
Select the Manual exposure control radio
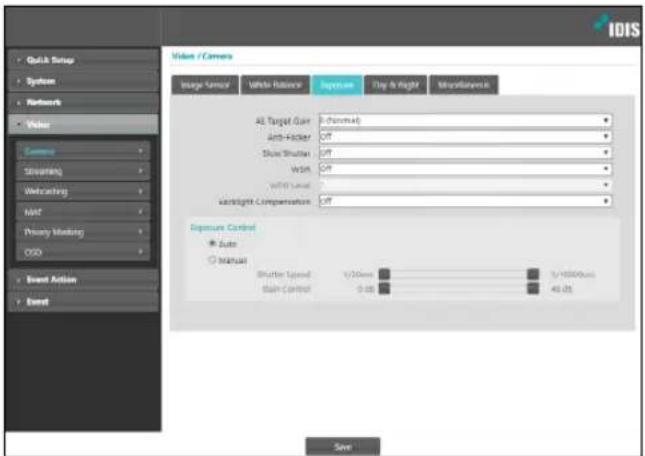[213, 260]
